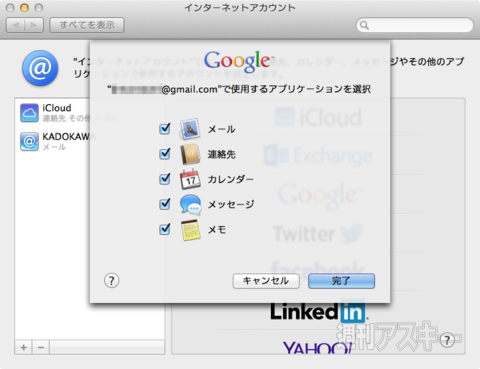480x369 pixels.
Task: Open help in the Google sheet
Action: coord(112,281)
